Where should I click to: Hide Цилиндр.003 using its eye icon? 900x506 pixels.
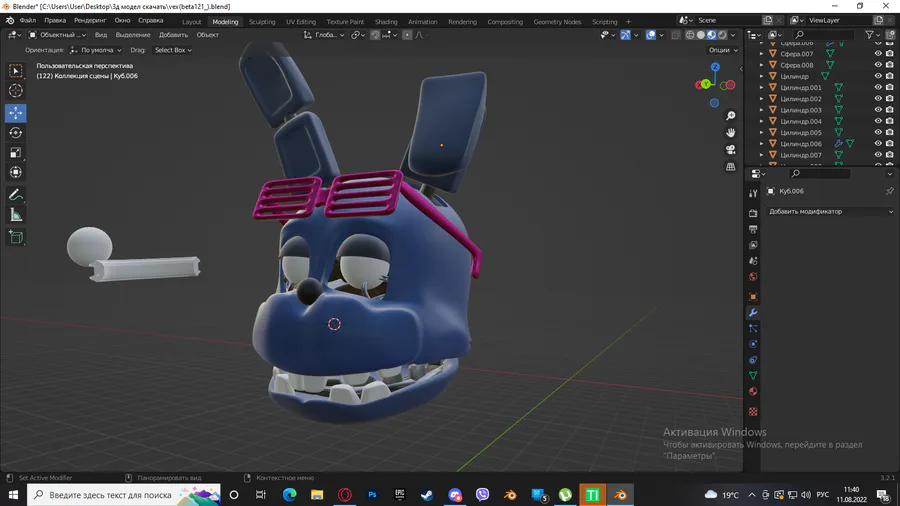pos(878,110)
